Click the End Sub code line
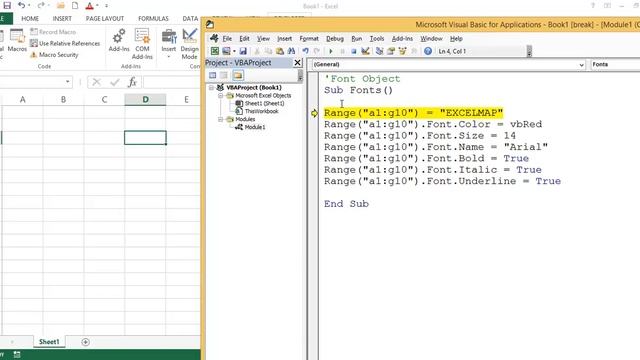The image size is (640, 360). [346, 204]
